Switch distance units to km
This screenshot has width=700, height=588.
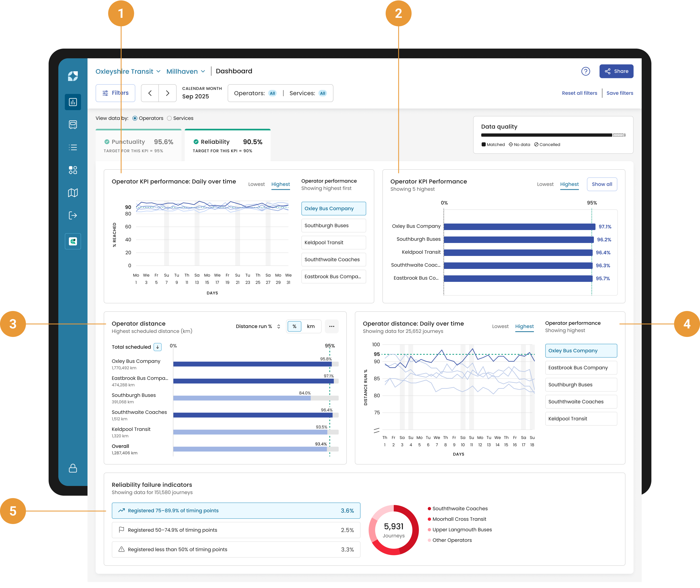coord(311,326)
